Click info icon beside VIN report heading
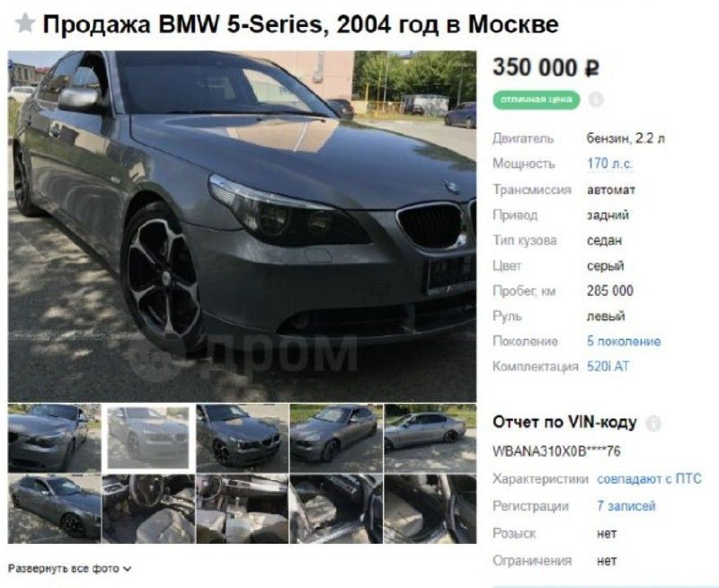This screenshot has height=588, width=719. click(x=653, y=423)
